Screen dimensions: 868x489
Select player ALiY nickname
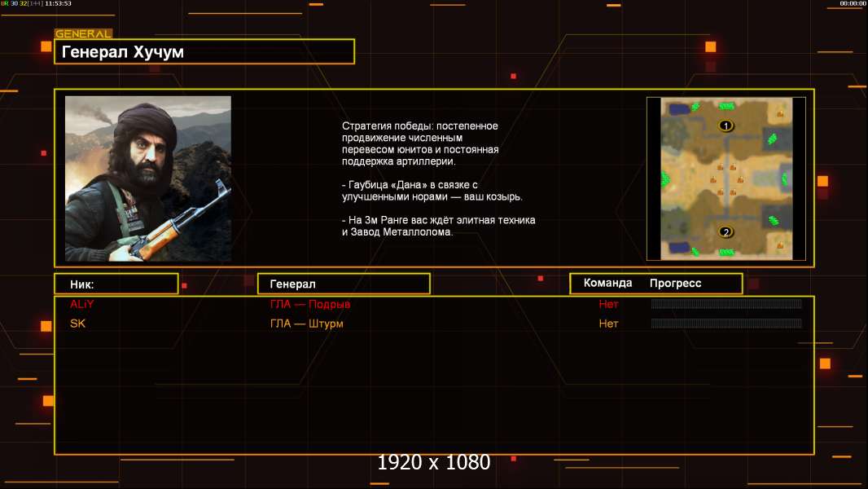click(82, 304)
